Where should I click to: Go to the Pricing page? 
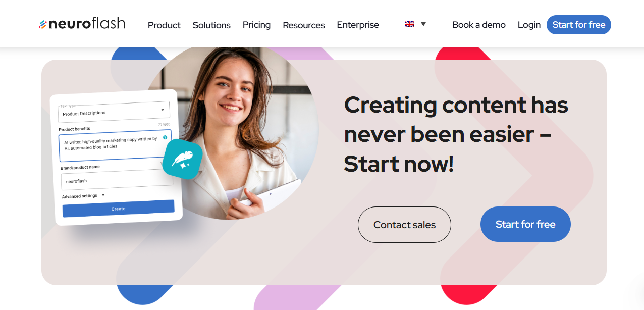click(x=256, y=25)
